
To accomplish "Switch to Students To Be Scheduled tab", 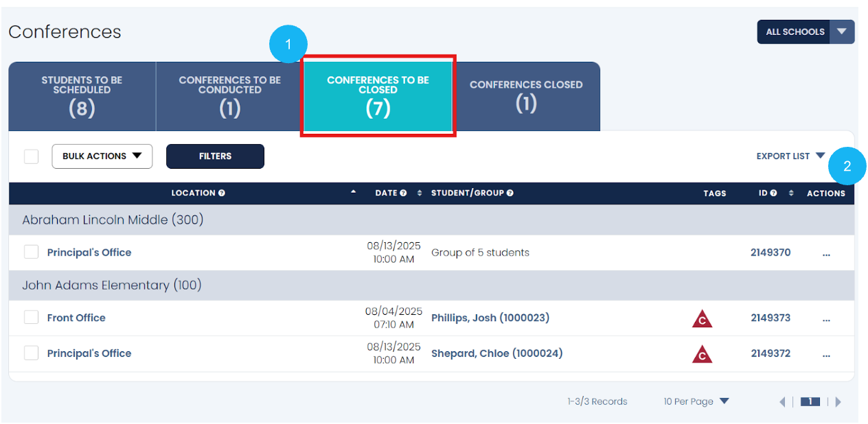I will pos(82,96).
